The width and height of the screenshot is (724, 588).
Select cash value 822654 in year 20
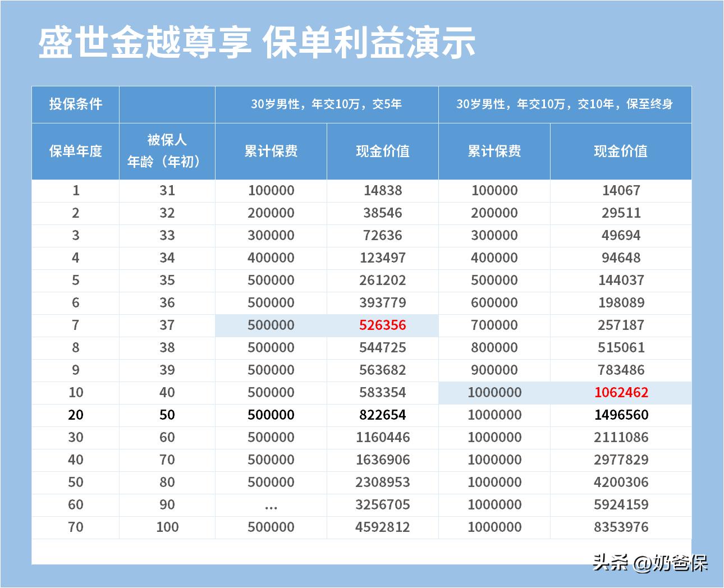(383, 415)
